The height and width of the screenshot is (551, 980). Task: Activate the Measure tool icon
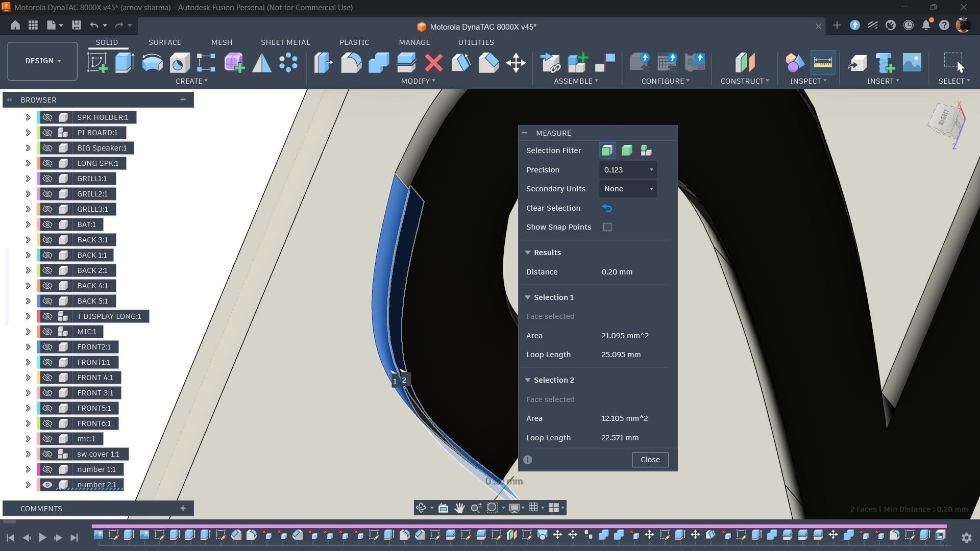822,63
